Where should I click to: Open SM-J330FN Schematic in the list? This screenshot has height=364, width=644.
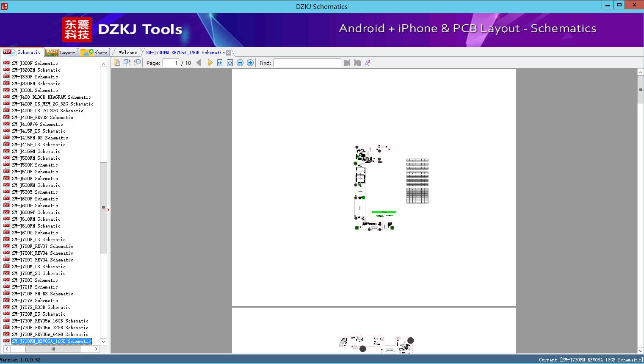click(x=36, y=83)
